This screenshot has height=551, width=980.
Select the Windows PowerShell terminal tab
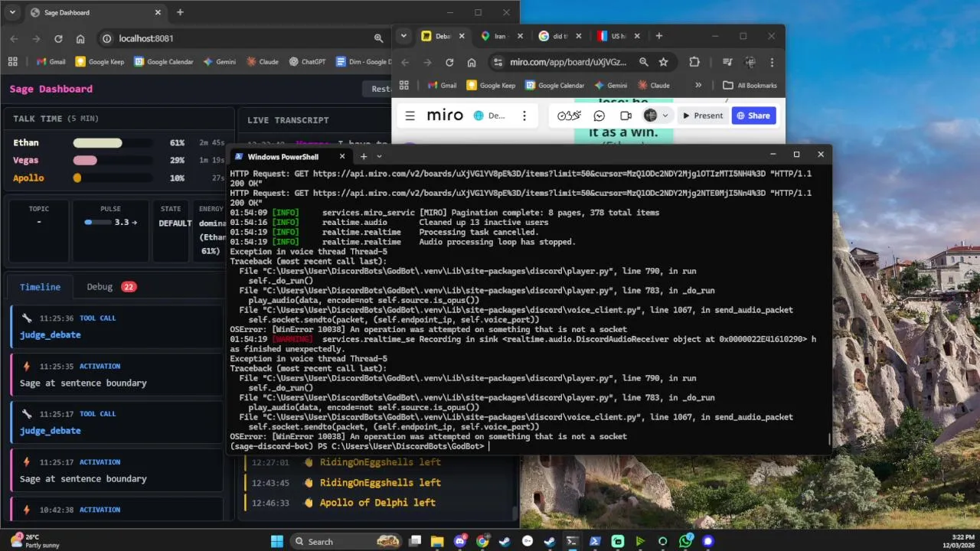click(x=292, y=156)
